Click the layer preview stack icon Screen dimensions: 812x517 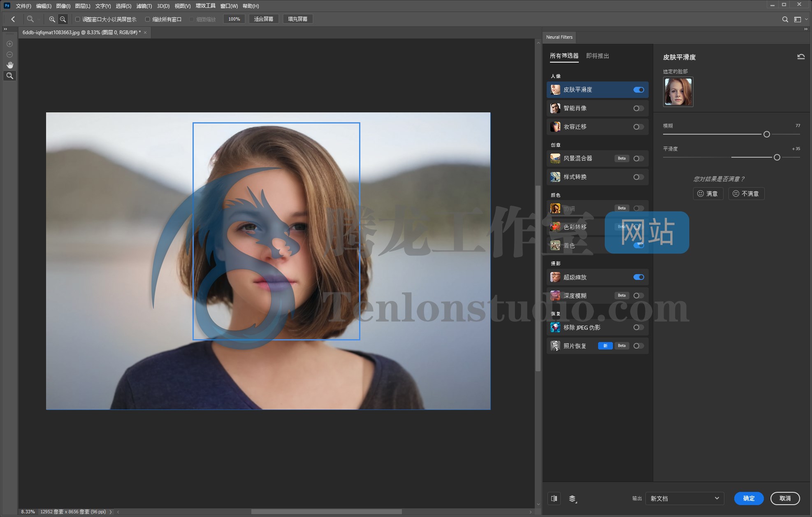(x=573, y=499)
